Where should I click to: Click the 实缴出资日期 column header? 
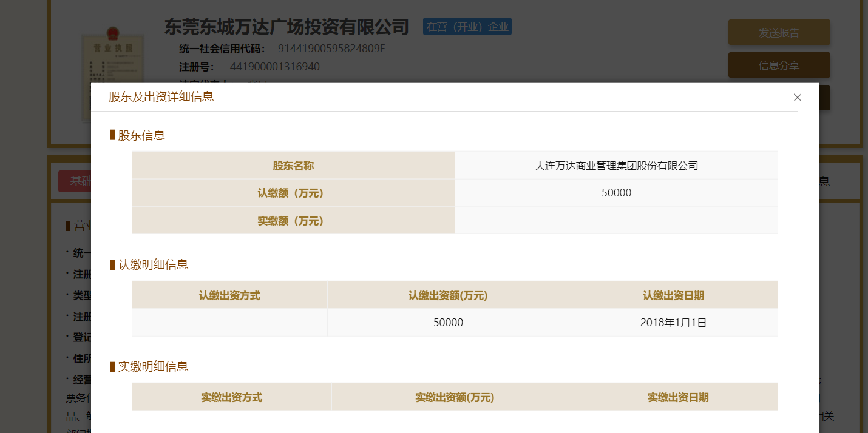[x=678, y=397]
